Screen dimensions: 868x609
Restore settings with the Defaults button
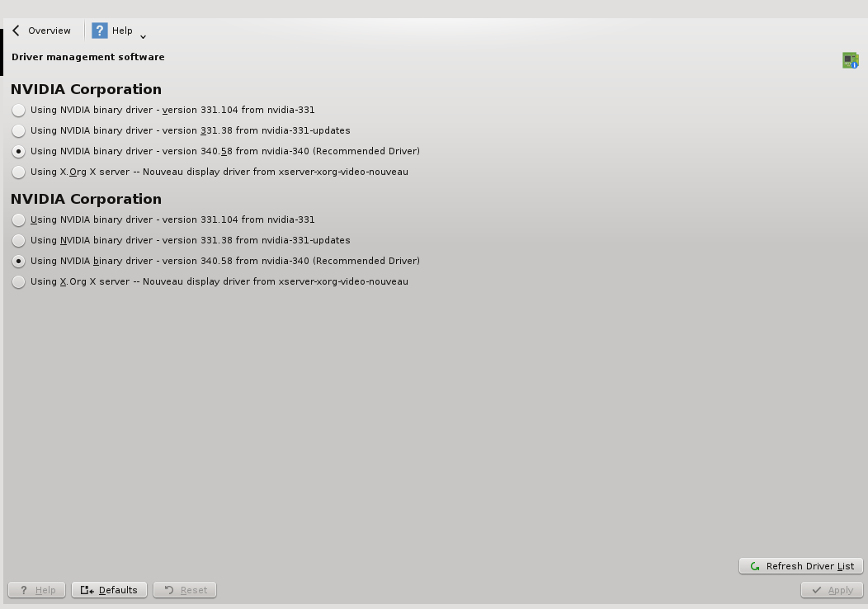coord(109,590)
